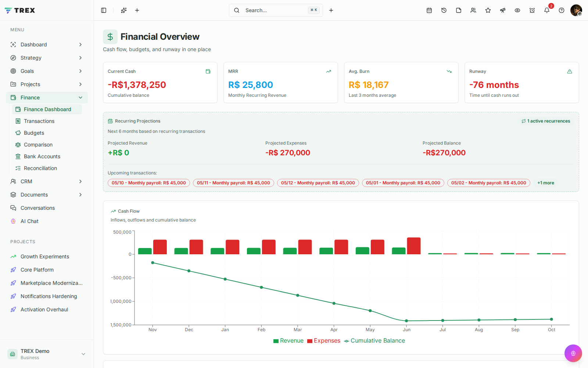This screenshot has width=588, height=368.
Task: Click the AI sparkles icon in top bar
Action: [124, 10]
